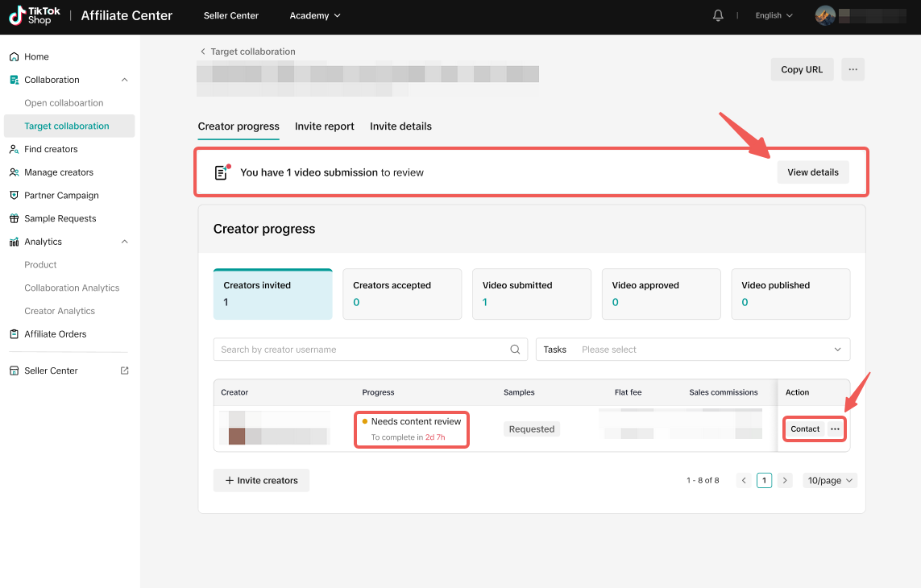Click the Seller Center external link icon

[x=124, y=371]
